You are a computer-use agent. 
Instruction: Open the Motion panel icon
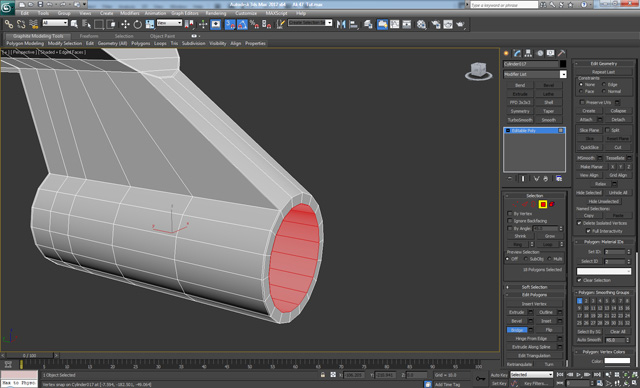click(x=540, y=53)
